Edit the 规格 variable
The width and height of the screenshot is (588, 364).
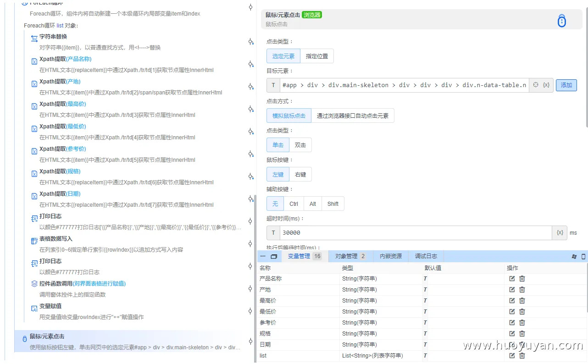(x=512, y=334)
